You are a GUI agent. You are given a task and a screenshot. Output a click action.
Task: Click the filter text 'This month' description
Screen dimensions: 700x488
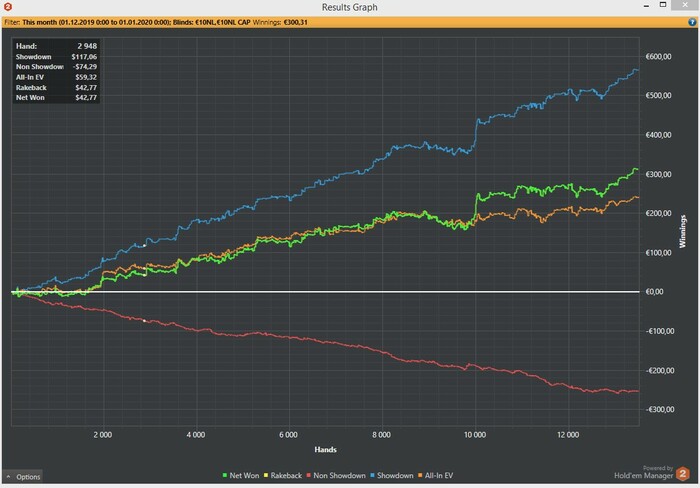coord(96,22)
